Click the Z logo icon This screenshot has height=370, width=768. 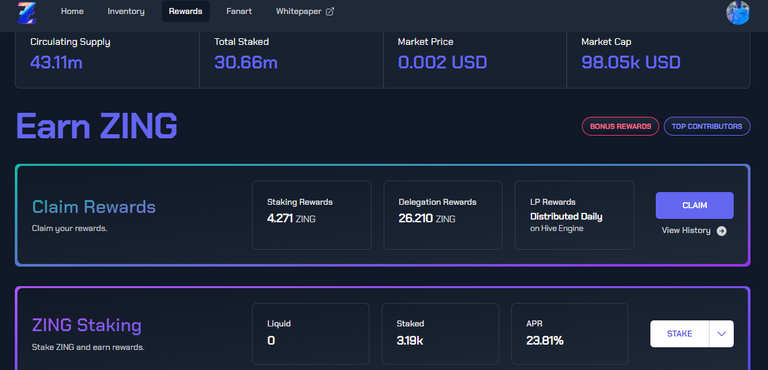click(26, 12)
